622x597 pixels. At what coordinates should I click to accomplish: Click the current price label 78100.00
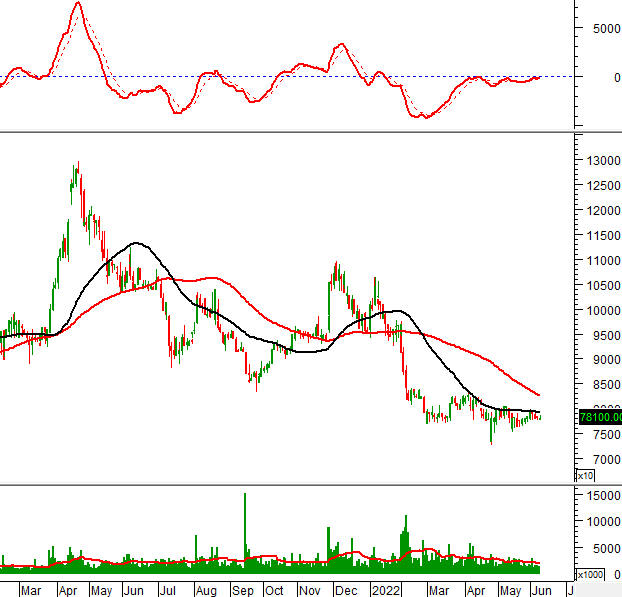tap(599, 417)
